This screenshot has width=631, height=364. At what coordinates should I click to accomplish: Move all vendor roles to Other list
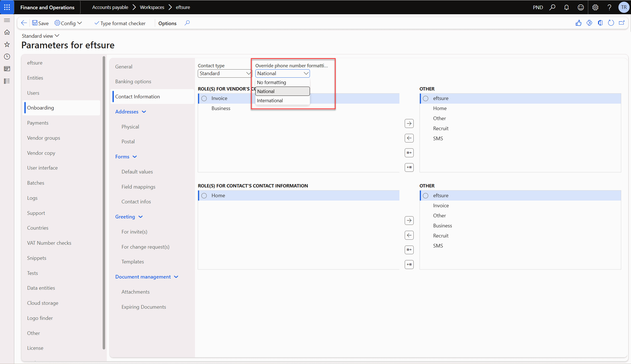pyautogui.click(x=409, y=153)
